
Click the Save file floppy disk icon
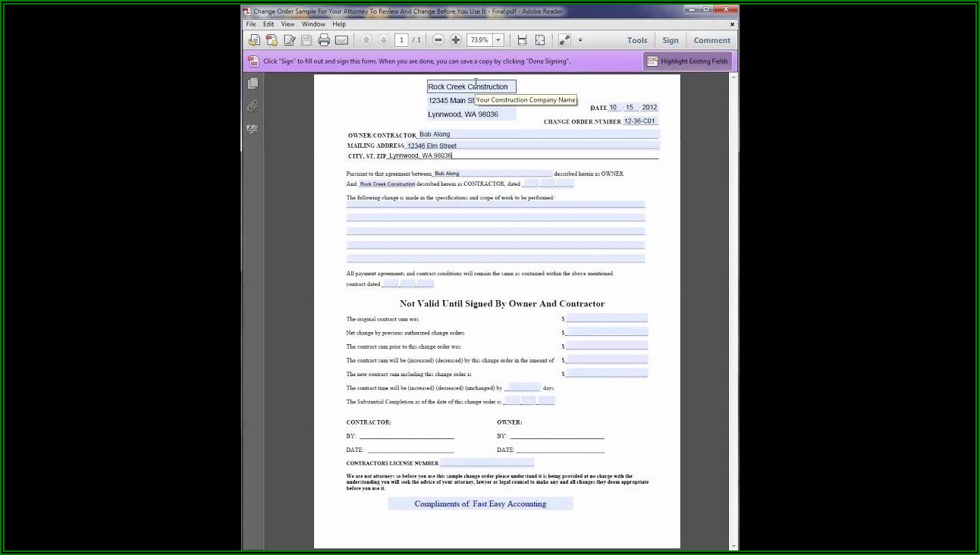(306, 40)
